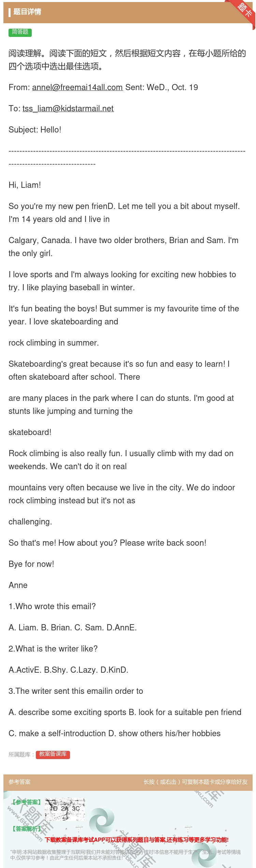Click the 'Hi, Liam!' greeting line
256x868 pixels.
[25, 185]
